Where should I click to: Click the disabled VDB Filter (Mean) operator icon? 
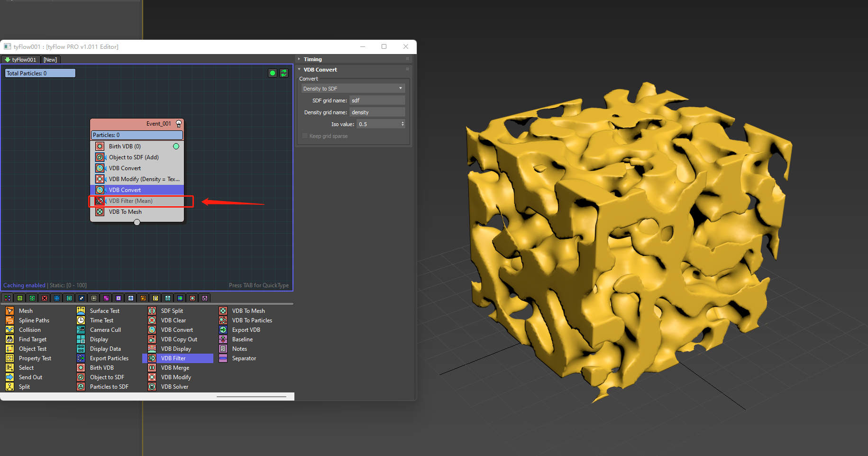(100, 201)
